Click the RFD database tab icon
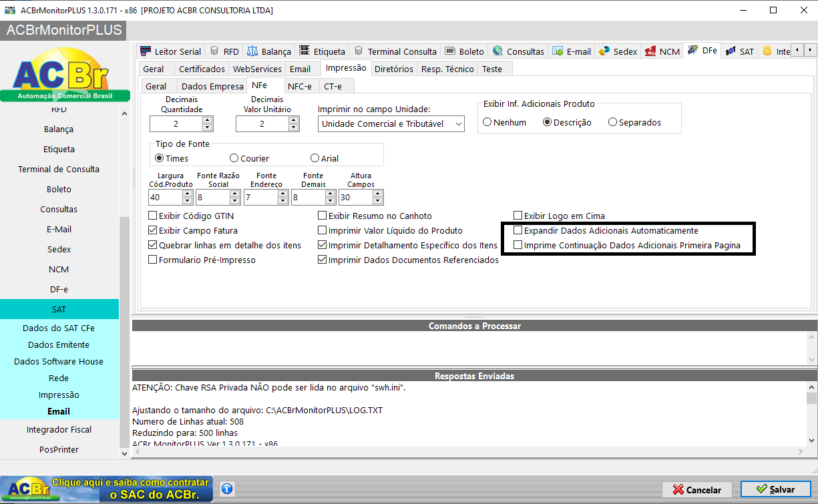 click(x=214, y=51)
